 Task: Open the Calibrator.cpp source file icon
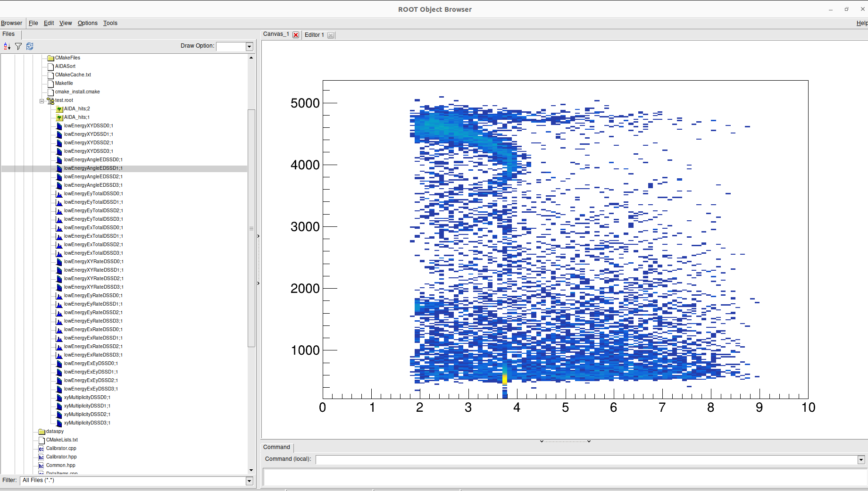tap(41, 449)
